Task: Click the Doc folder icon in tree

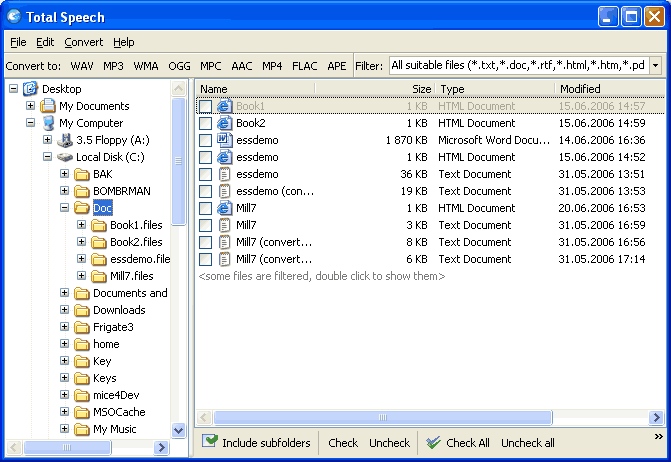Action: pos(81,208)
